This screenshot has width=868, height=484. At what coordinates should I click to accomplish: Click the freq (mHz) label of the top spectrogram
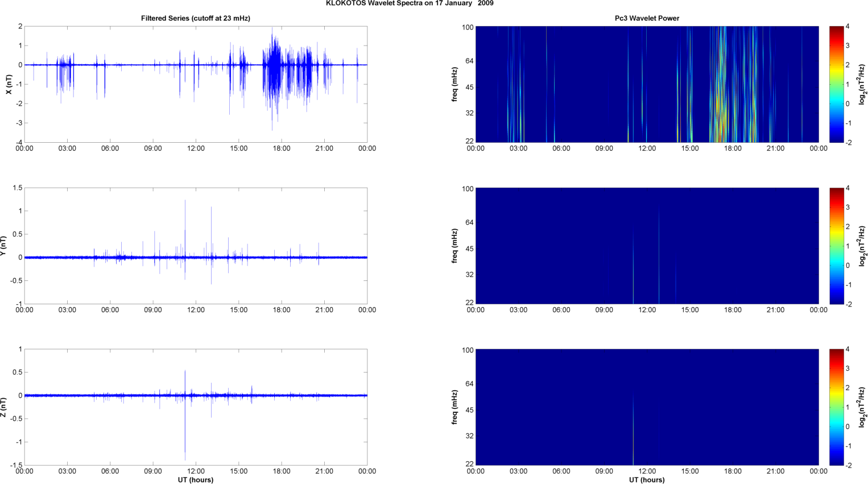(454, 84)
